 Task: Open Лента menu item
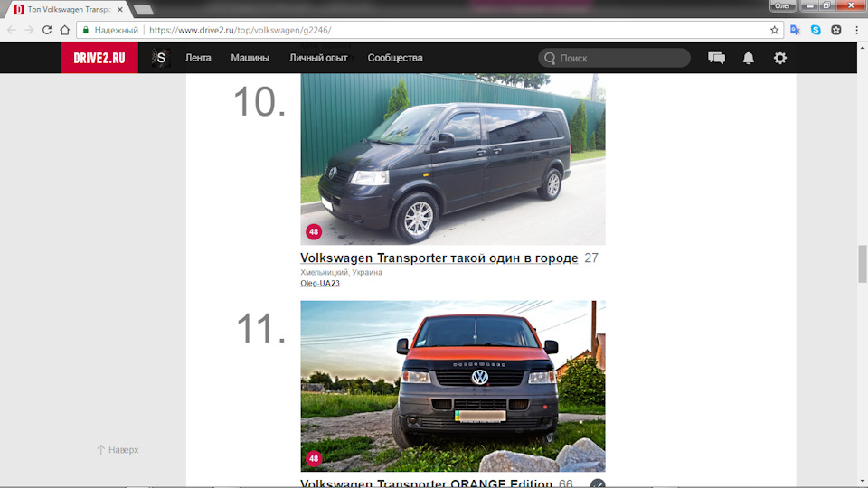point(198,58)
